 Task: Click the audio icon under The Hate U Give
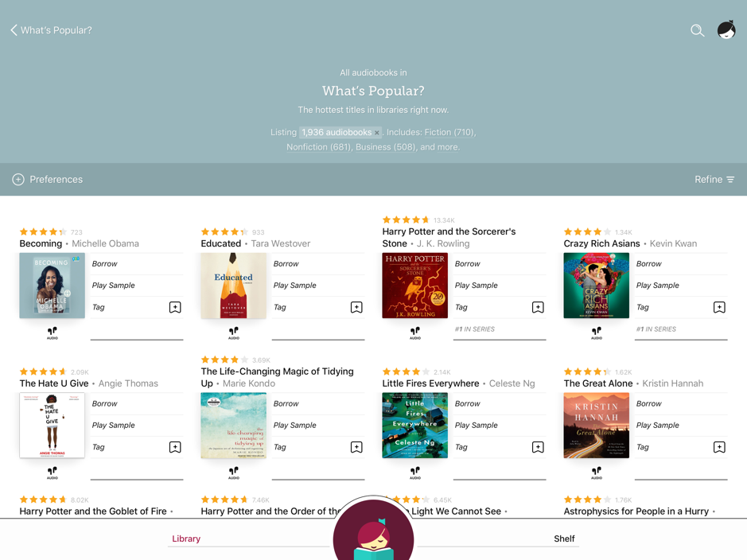(x=52, y=472)
